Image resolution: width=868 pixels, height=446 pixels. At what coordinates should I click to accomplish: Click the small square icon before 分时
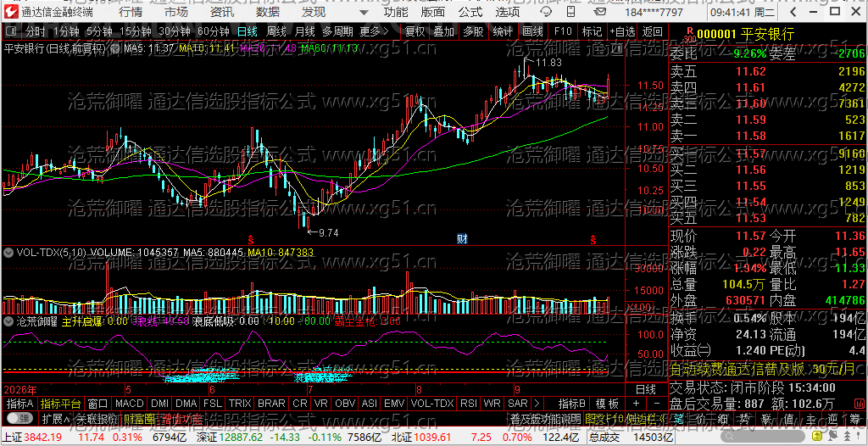[x=10, y=31]
